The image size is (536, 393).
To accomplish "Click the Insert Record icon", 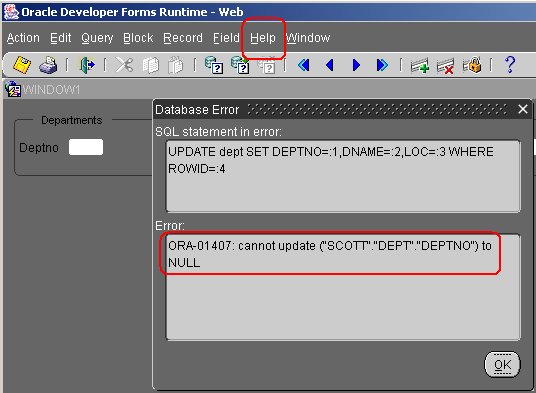I will point(419,65).
